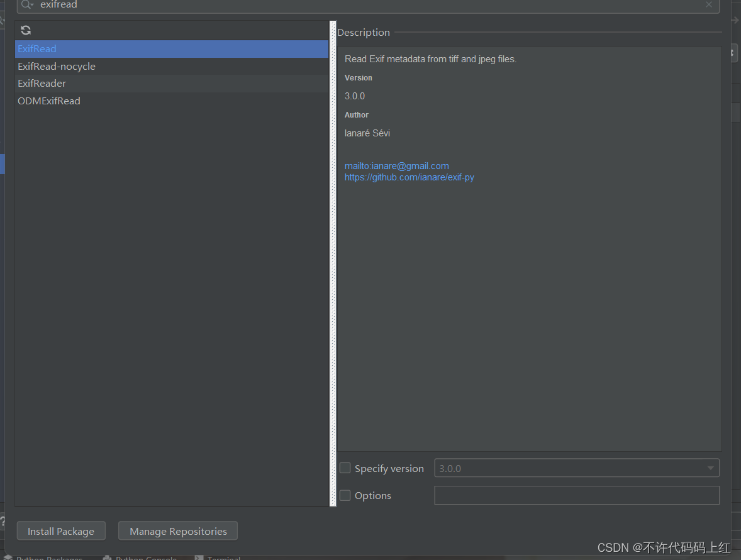Select the ODMExifRead package
The width and height of the screenshot is (741, 560).
(172, 101)
